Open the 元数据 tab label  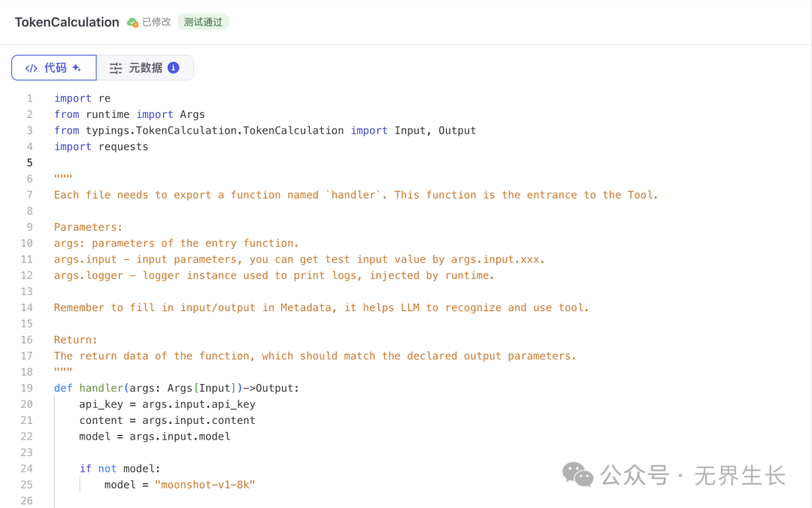(x=145, y=68)
